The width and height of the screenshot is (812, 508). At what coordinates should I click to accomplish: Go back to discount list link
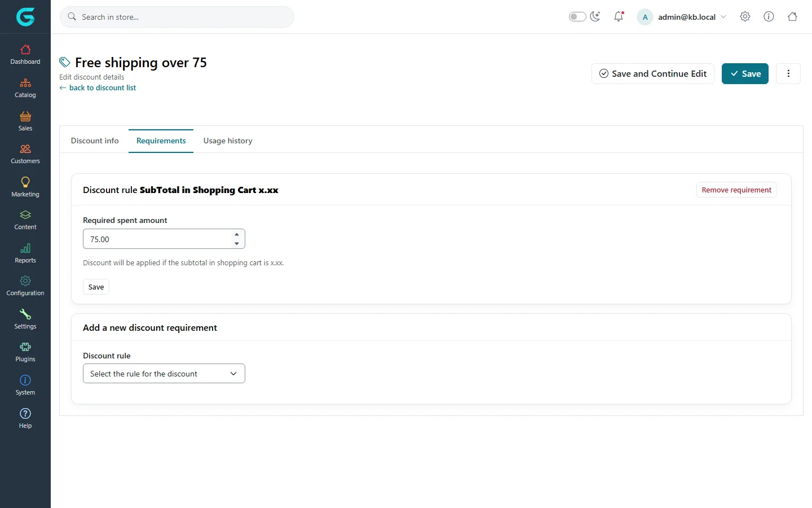[x=98, y=87]
